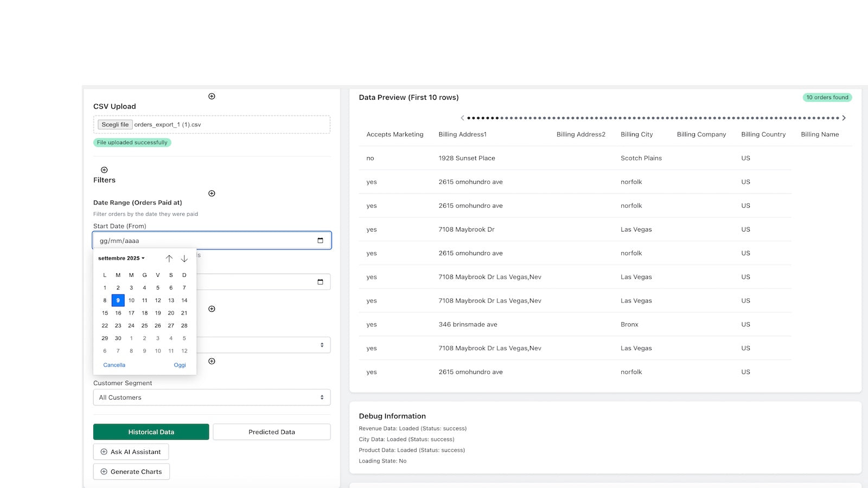Select day 9 in the calendar
This screenshot has width=868, height=488.
click(x=118, y=300)
